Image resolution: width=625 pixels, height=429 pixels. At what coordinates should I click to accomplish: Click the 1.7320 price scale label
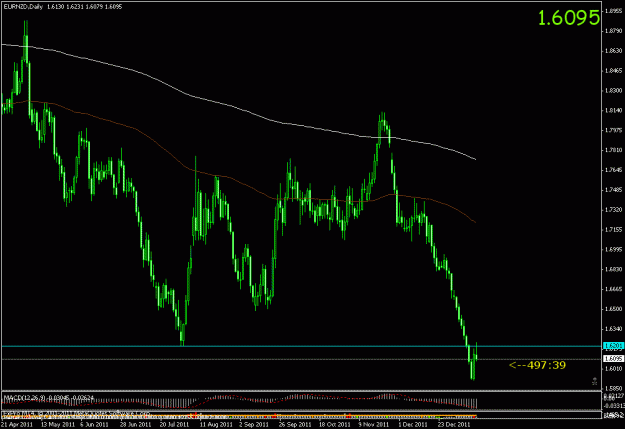(x=614, y=210)
